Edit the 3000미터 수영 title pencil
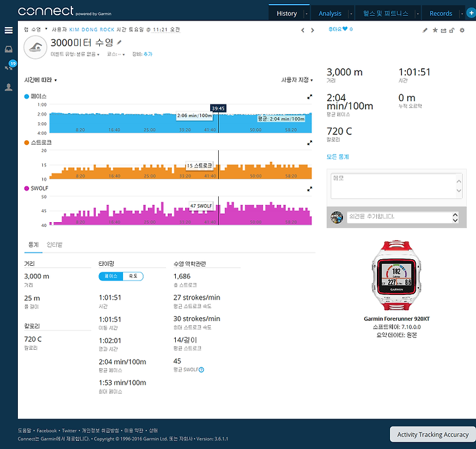Screen dimensions: 476x449 119,42
